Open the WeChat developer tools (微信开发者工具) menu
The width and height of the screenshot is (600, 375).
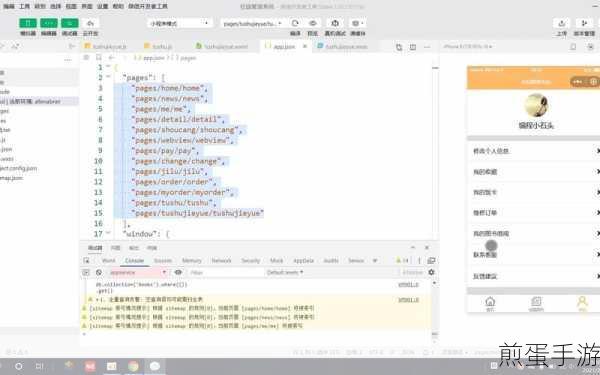[148, 6]
